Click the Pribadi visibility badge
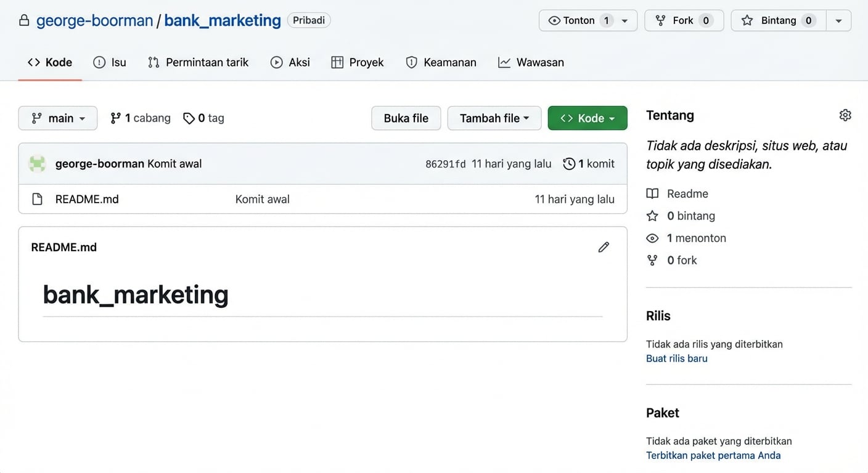The image size is (868, 473). [309, 20]
